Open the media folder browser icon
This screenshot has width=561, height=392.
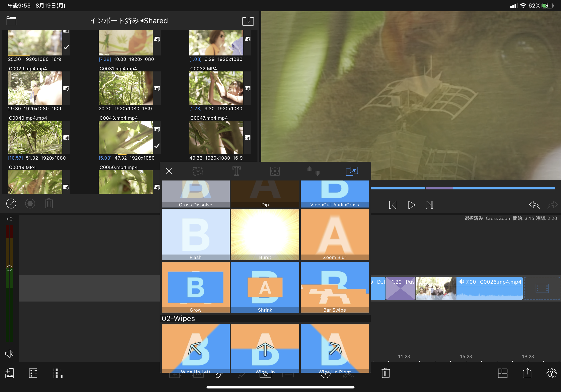click(11, 21)
